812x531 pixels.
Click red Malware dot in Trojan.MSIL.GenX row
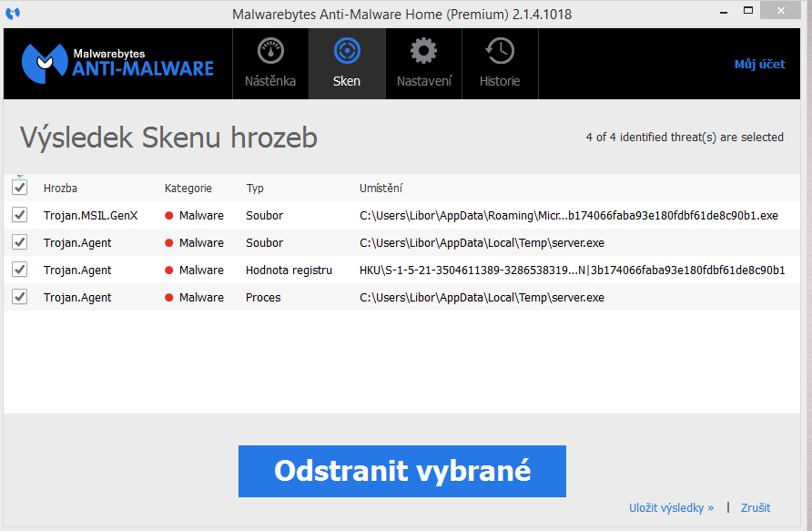[x=168, y=216]
